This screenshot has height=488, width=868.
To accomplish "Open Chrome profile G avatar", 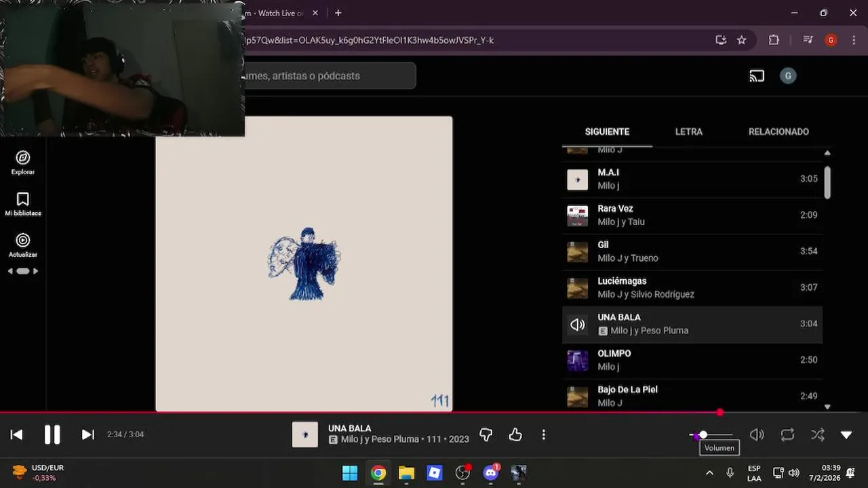I will coord(831,40).
